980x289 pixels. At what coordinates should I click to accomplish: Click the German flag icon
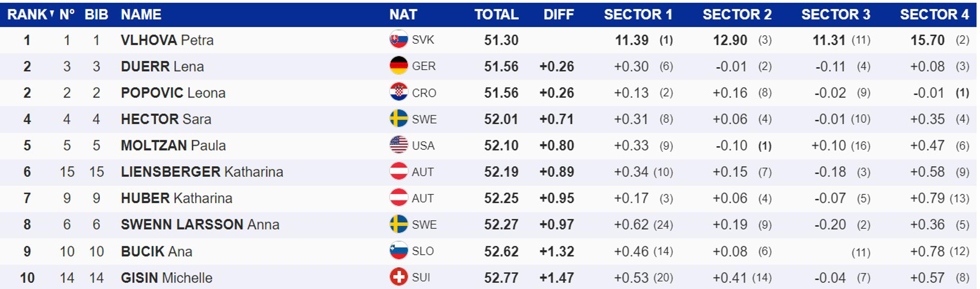398,66
